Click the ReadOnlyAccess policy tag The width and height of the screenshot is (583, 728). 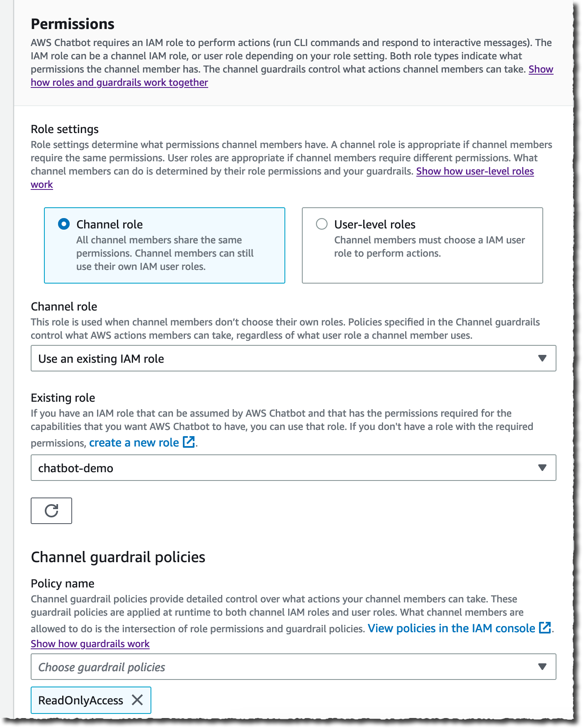[x=81, y=700]
